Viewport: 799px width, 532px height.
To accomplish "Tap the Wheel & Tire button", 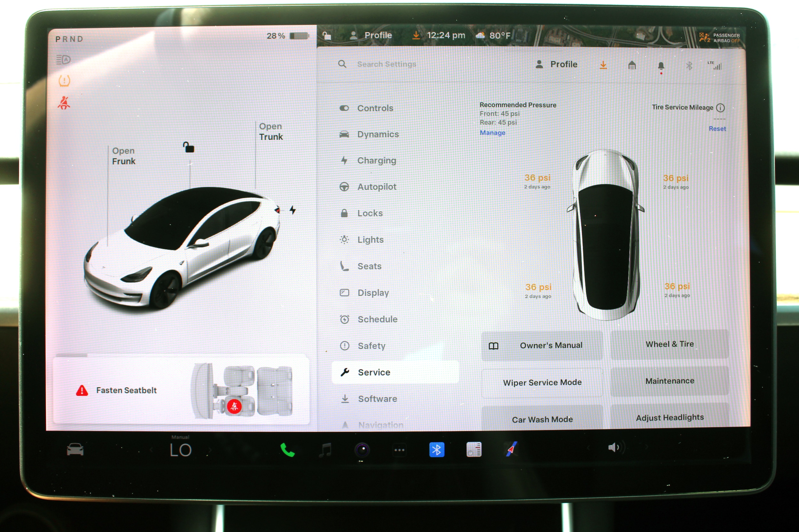I will (x=670, y=344).
